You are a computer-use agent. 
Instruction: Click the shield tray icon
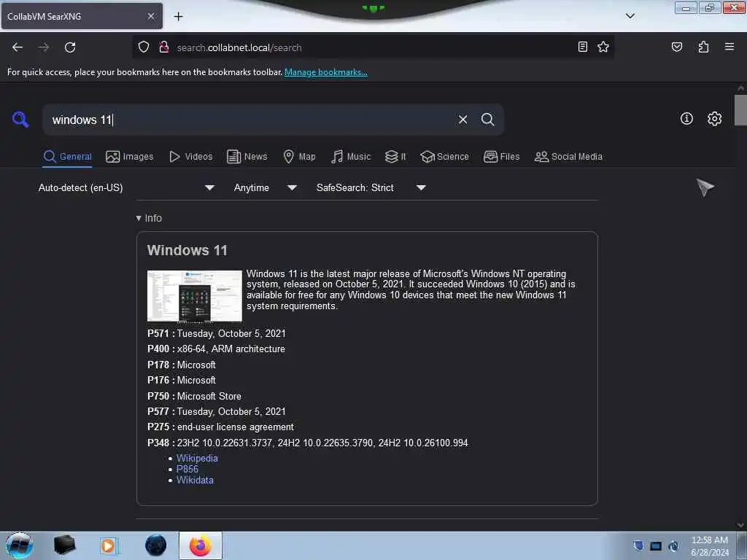click(638, 545)
